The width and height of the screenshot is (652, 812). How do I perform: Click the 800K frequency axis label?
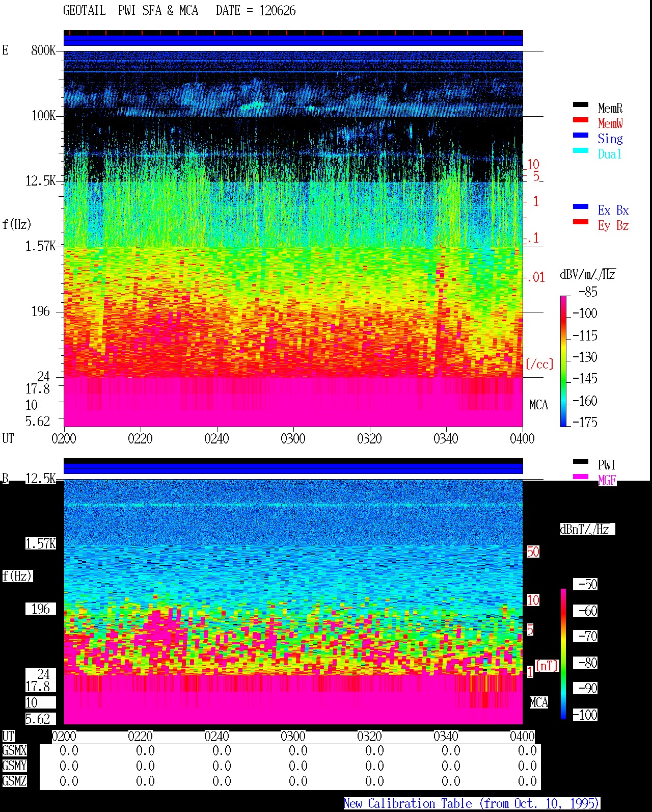(x=43, y=50)
